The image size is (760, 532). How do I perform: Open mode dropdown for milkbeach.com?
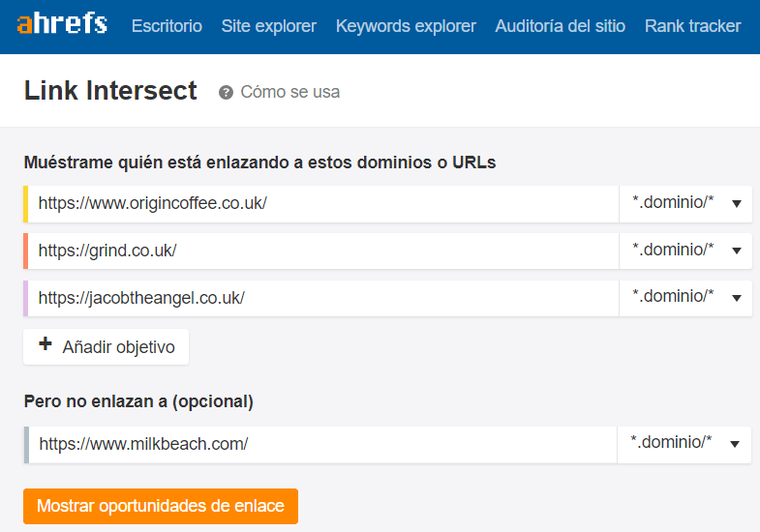click(x=684, y=444)
